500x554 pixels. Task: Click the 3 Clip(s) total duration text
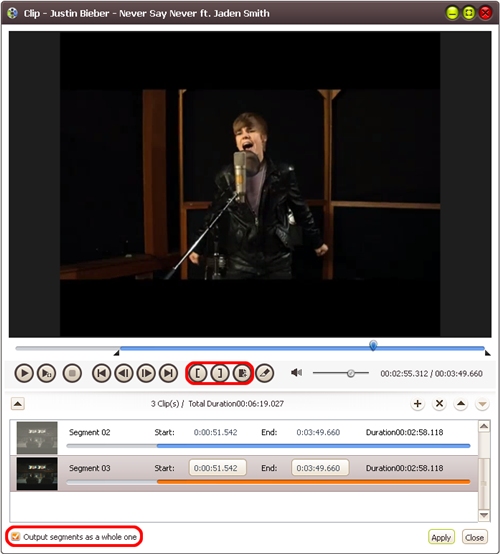(217, 403)
